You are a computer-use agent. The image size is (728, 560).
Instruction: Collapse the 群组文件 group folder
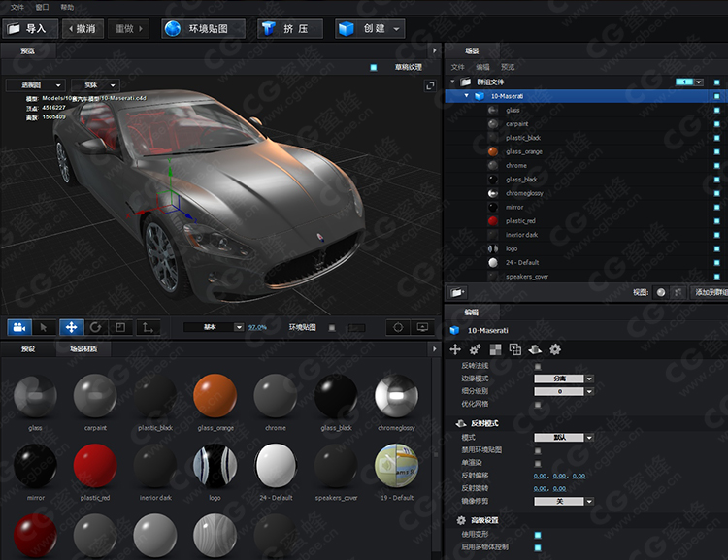452,82
